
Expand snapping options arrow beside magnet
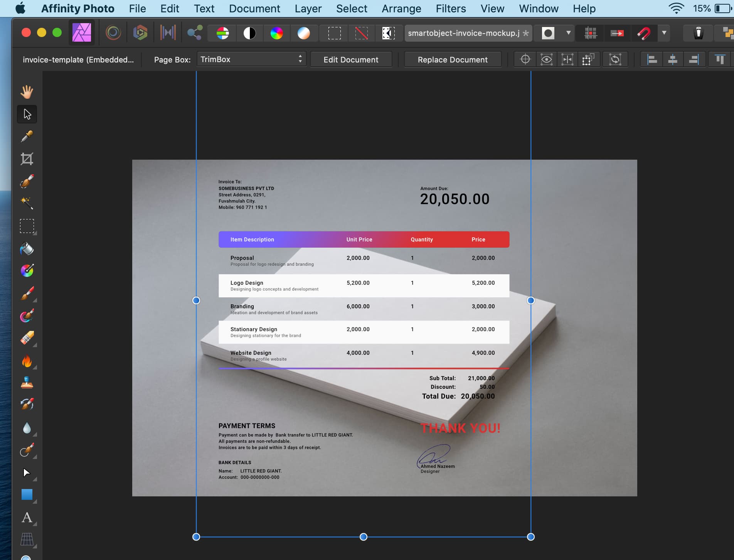664,33
